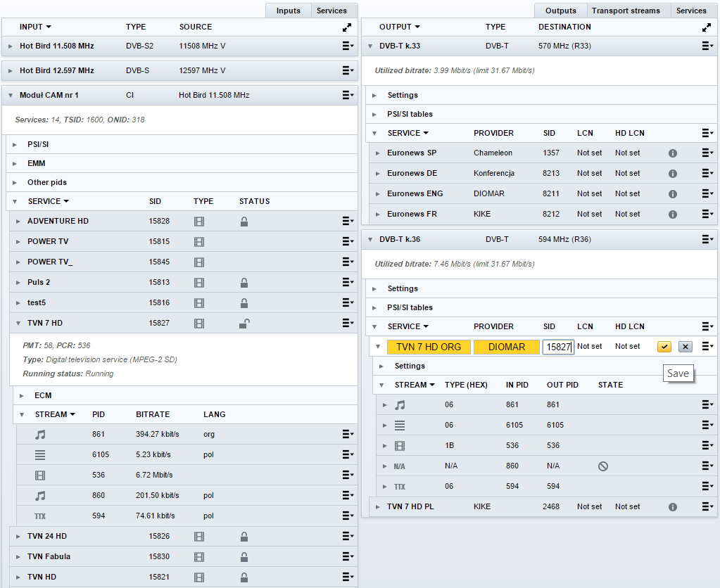Open the DVB-T k.36 output menu icon
The height and width of the screenshot is (588, 720).
[x=707, y=239]
